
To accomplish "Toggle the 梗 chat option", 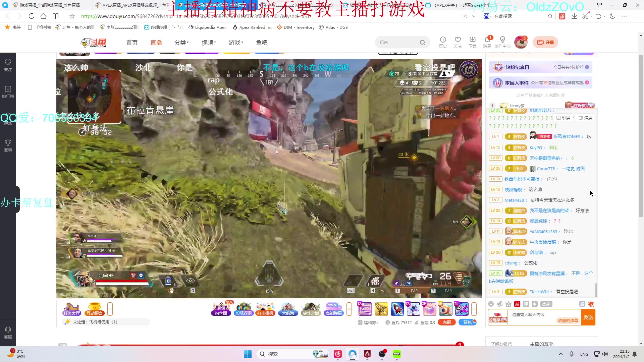I will [526, 304].
